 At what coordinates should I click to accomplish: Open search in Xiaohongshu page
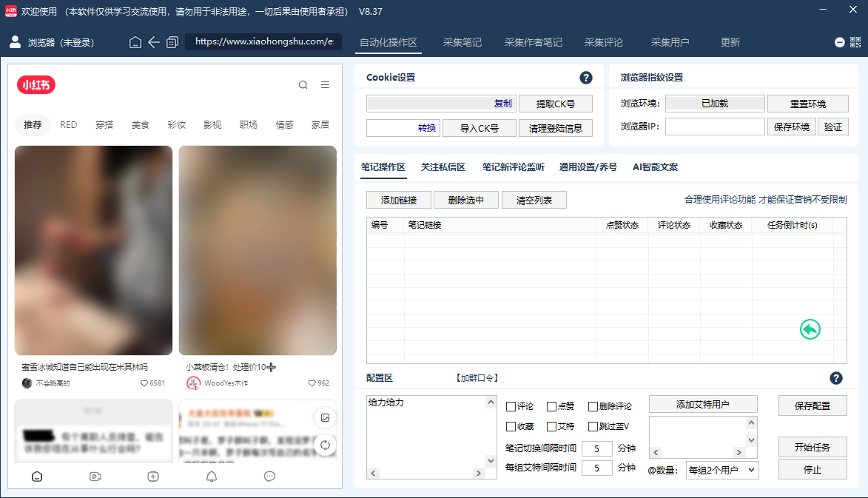[303, 84]
